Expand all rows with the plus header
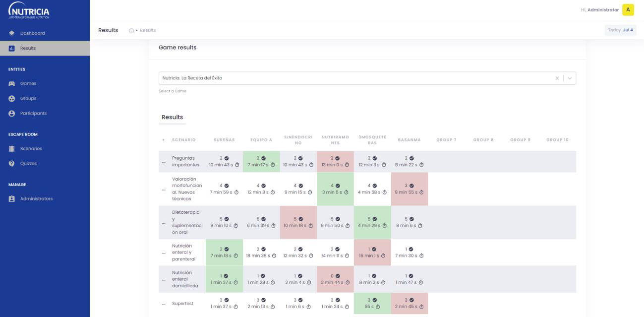 pos(163,140)
